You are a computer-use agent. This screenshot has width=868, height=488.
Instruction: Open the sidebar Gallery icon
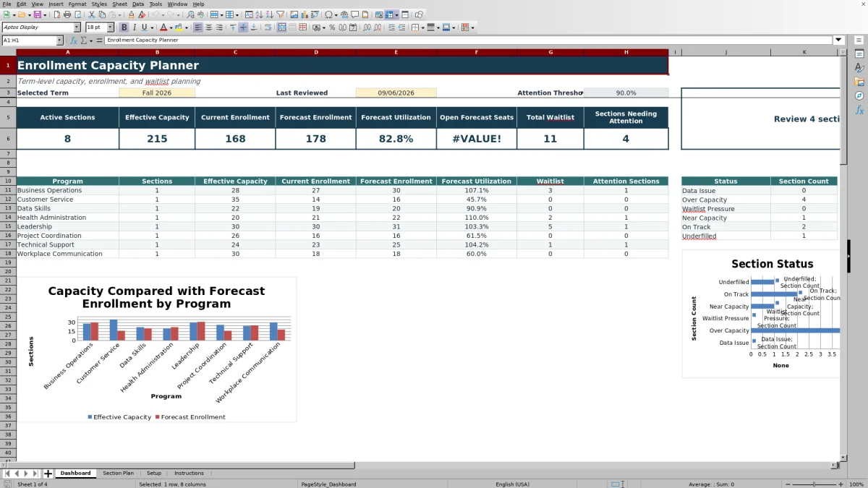click(x=859, y=82)
